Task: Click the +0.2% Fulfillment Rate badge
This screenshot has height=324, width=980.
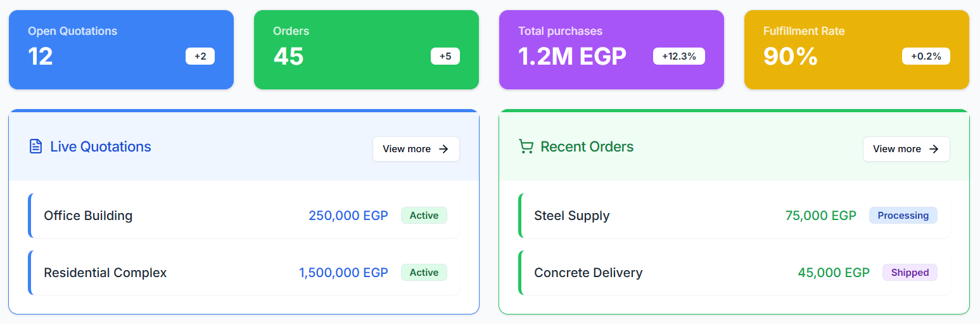Action: [926, 56]
